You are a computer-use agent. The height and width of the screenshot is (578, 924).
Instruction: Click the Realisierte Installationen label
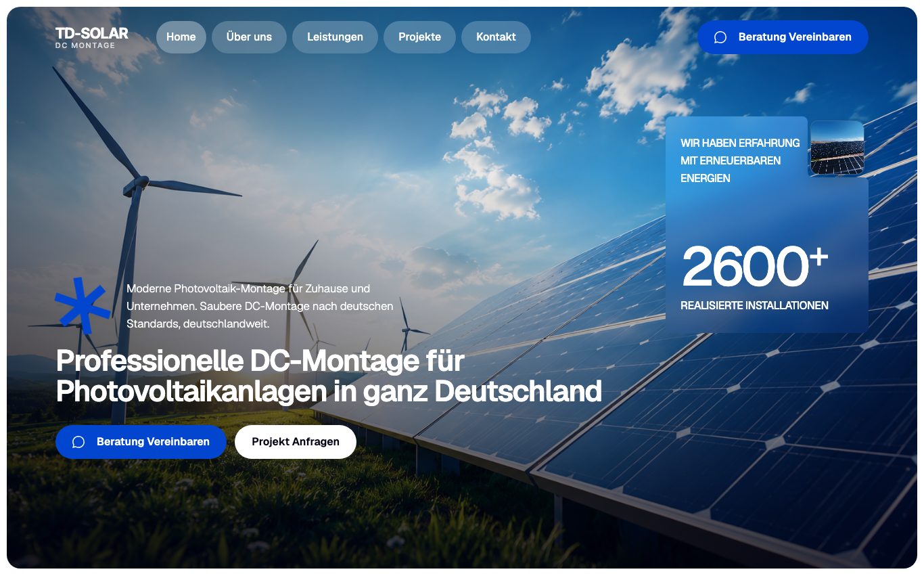tap(754, 306)
